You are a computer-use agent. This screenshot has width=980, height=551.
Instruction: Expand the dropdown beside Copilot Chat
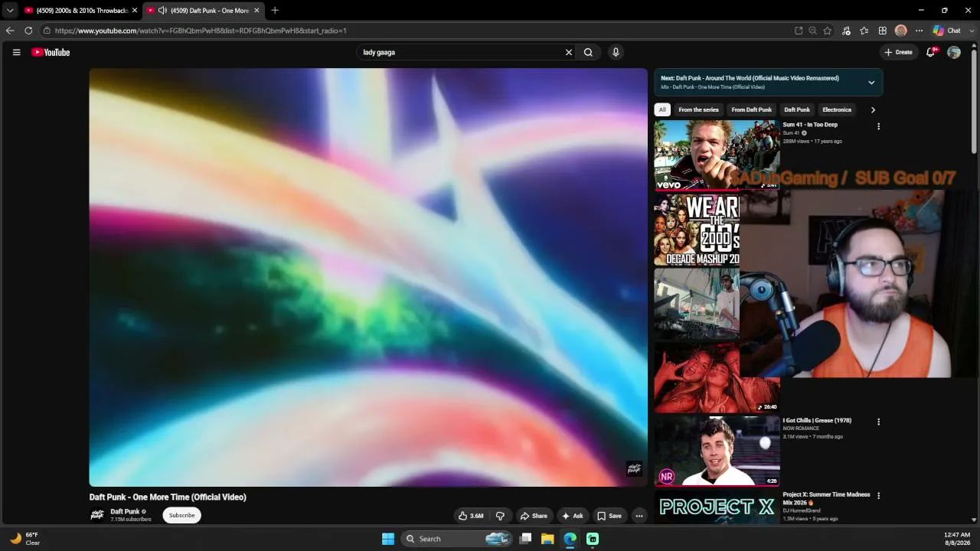pos(972,31)
